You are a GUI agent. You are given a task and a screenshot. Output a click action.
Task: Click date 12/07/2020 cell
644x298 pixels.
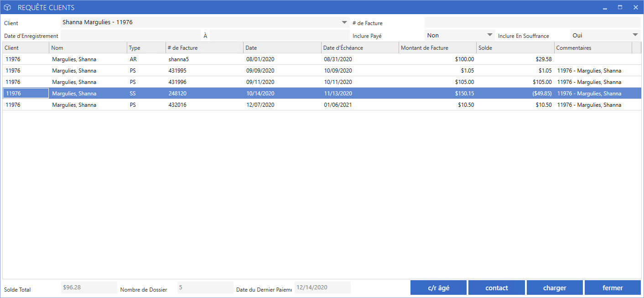pyautogui.click(x=282, y=105)
